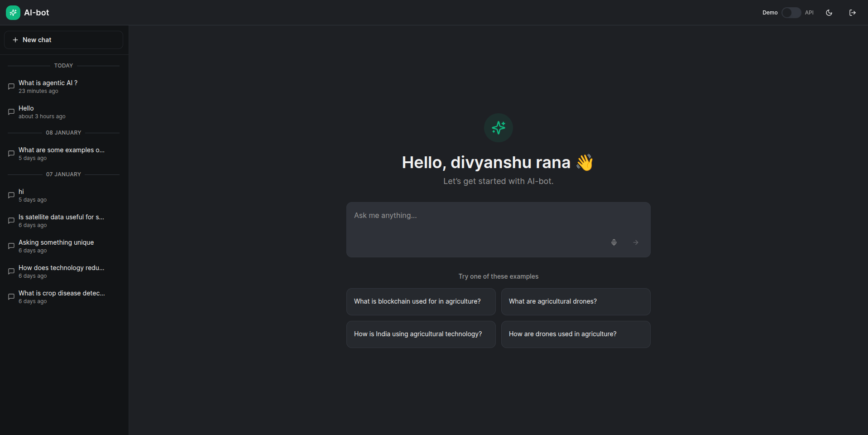The width and height of the screenshot is (868, 435).
Task: Click the send arrow icon
Action: tap(635, 242)
